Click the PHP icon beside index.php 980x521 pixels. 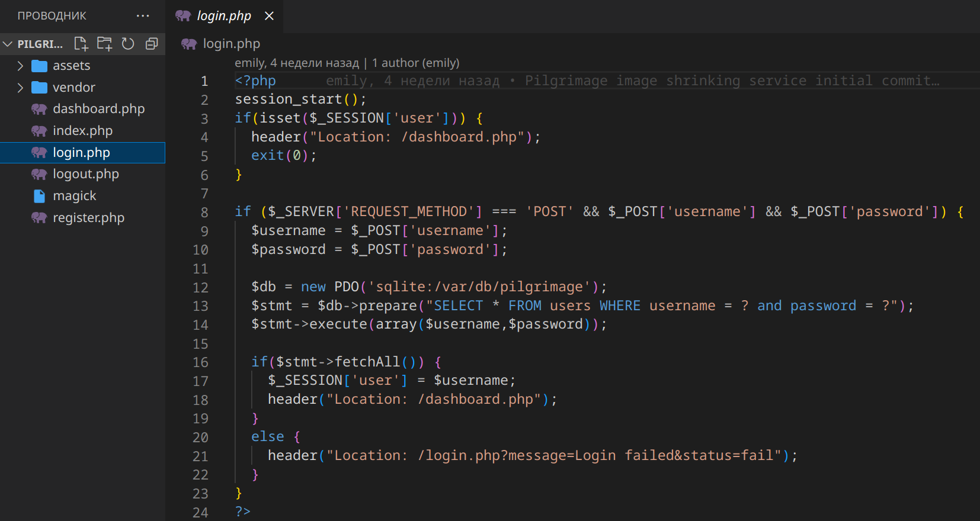(x=39, y=131)
